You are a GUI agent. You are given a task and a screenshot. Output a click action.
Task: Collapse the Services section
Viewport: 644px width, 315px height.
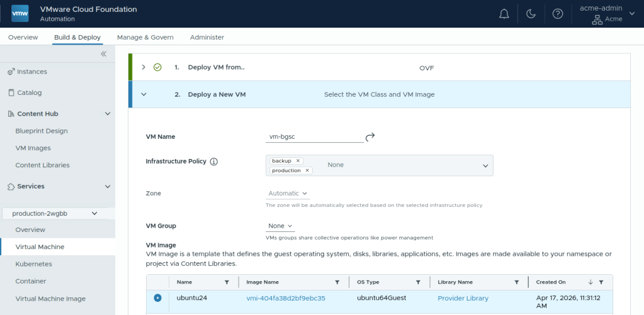click(108, 186)
